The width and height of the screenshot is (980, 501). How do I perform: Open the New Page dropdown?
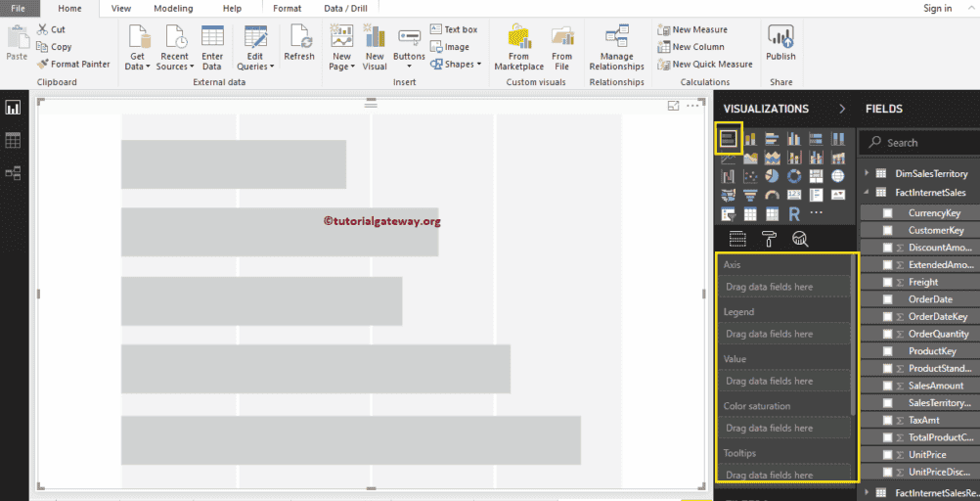(x=342, y=49)
